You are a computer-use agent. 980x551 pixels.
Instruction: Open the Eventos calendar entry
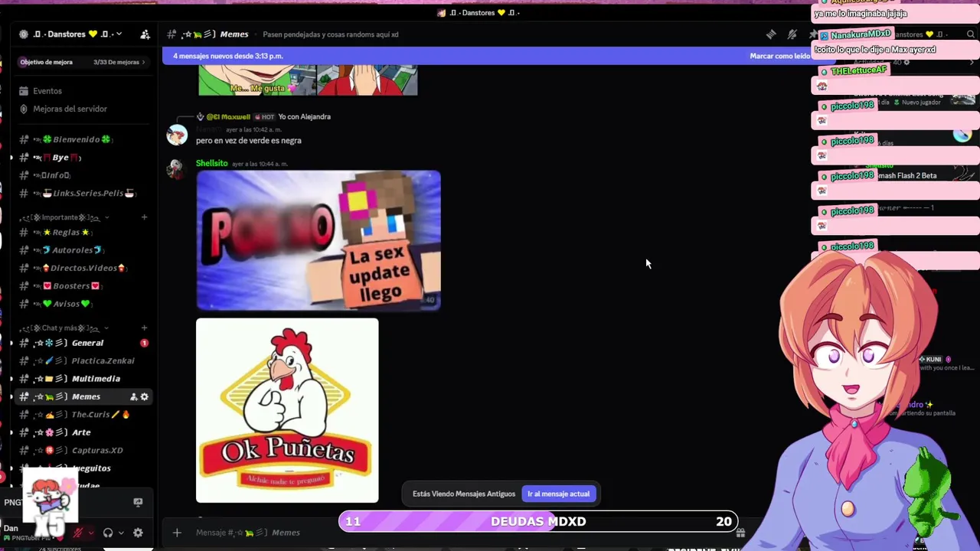[x=47, y=91]
